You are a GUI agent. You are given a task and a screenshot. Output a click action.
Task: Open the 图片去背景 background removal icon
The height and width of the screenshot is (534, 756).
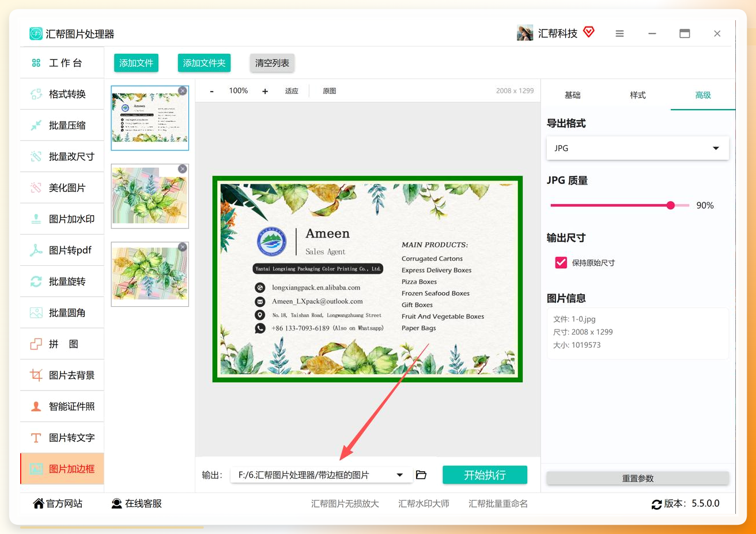tap(36, 375)
